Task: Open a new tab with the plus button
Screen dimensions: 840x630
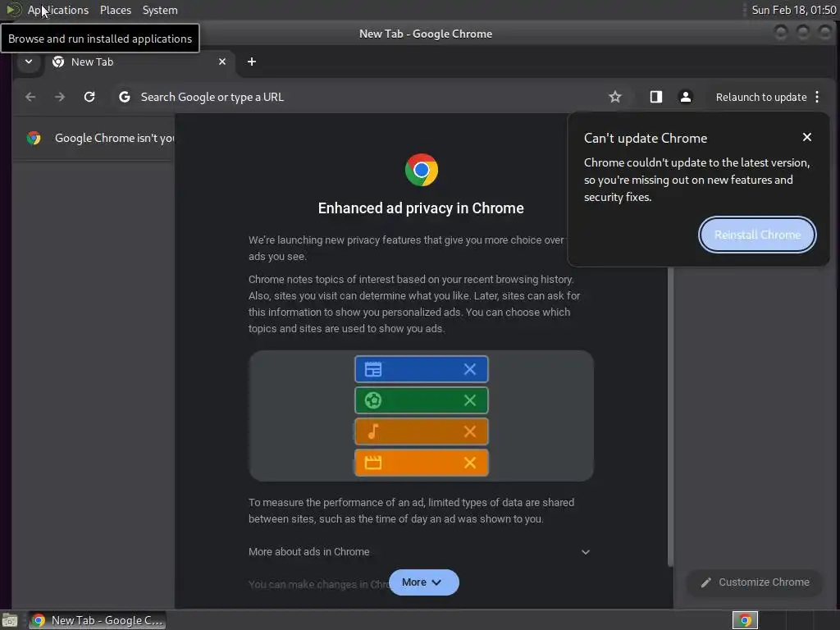Action: [251, 62]
